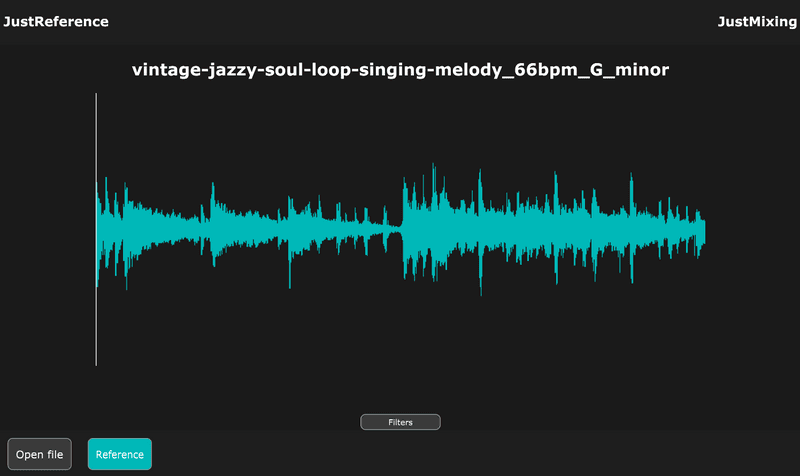Select the vintage-jazzy-soul-loop file name title
Screen dimensions: 800x476
[401, 69]
